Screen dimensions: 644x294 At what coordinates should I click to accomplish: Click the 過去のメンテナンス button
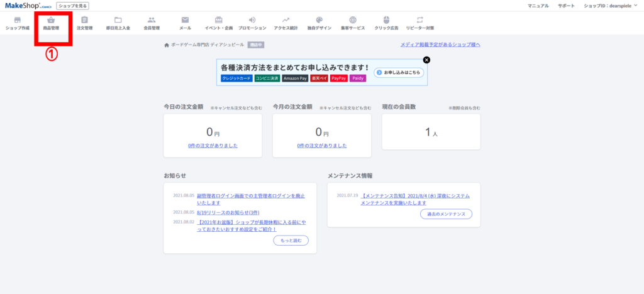tap(446, 214)
